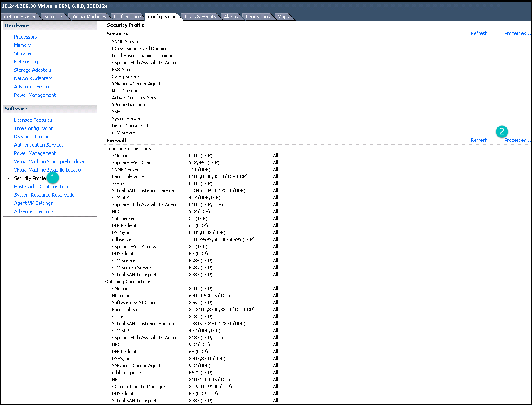
Task: Open Processors hardware settings
Action: click(25, 37)
